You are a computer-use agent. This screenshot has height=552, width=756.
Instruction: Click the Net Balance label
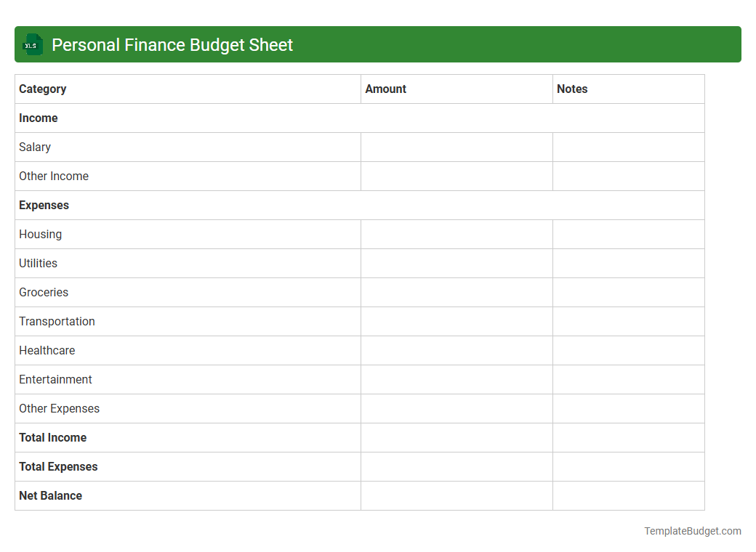point(50,495)
